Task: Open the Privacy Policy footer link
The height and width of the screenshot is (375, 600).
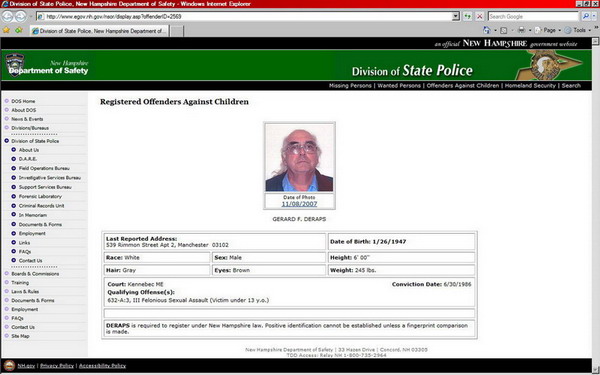Action: tap(57, 366)
